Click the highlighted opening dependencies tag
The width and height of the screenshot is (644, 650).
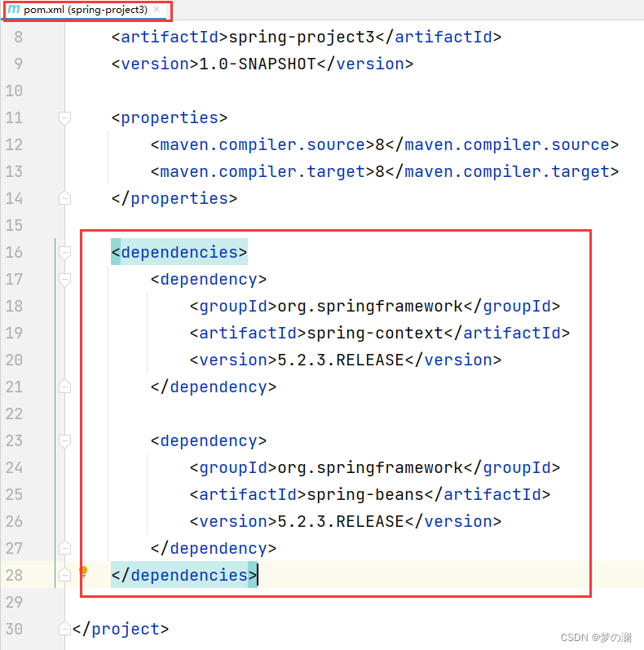click(x=179, y=252)
